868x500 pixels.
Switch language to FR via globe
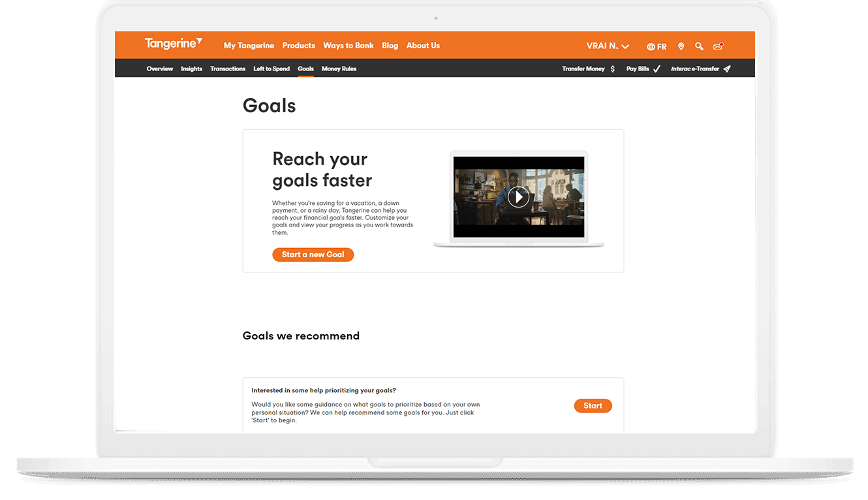point(657,46)
